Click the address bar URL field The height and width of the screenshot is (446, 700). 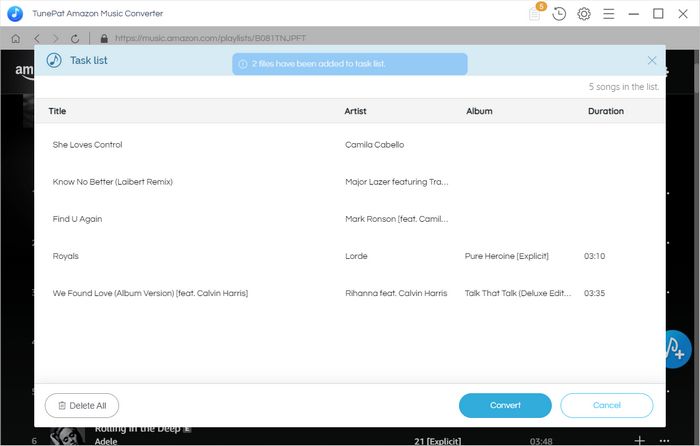[210, 38]
